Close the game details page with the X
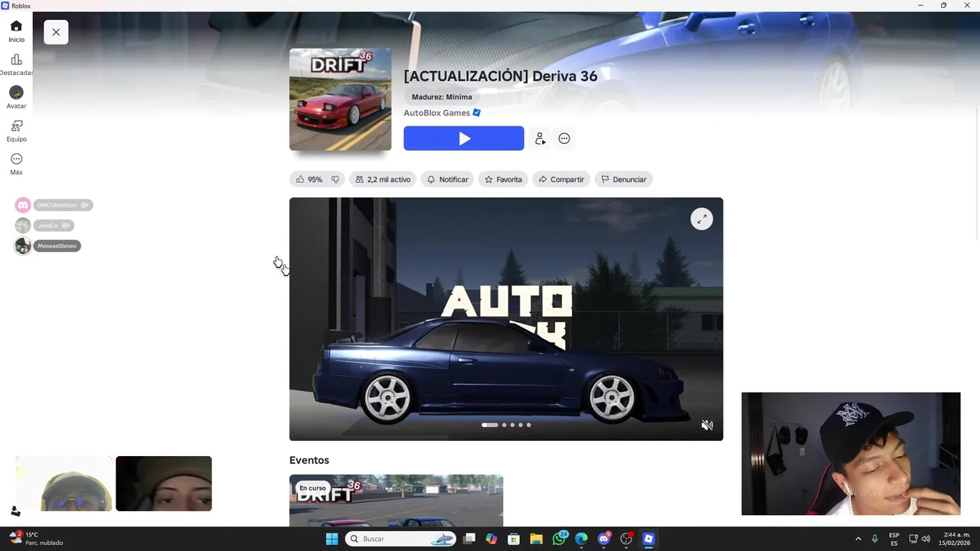This screenshot has width=980, height=551. (56, 32)
